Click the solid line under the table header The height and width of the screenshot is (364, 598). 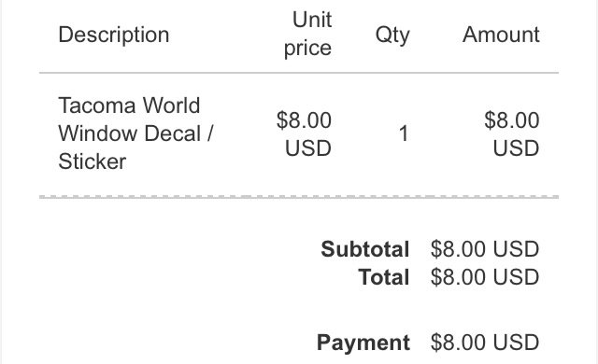(299, 73)
